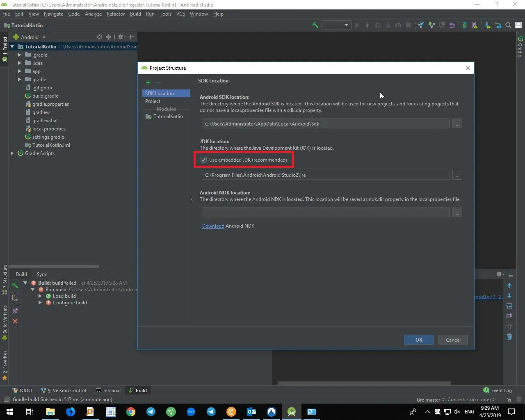This screenshot has height=420, width=525.
Task: Open Chrome from the taskbar
Action: coord(131,412)
